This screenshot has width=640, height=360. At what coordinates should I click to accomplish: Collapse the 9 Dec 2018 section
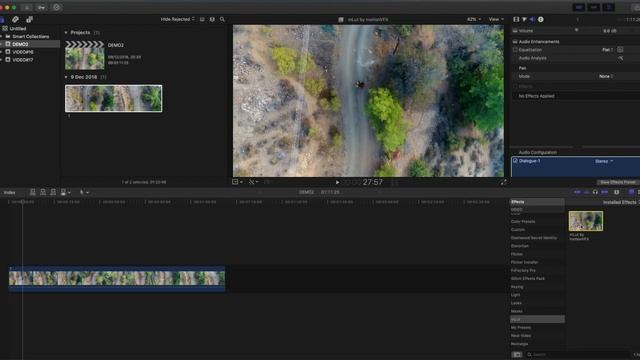[66, 77]
